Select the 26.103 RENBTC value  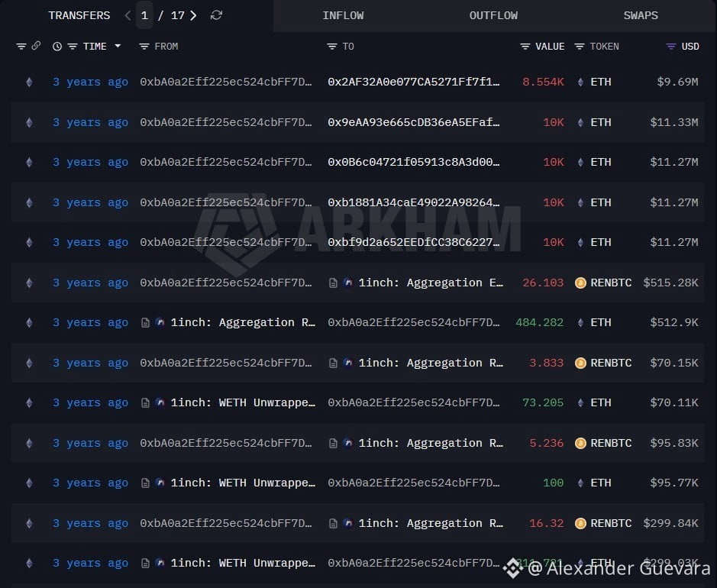coord(543,283)
